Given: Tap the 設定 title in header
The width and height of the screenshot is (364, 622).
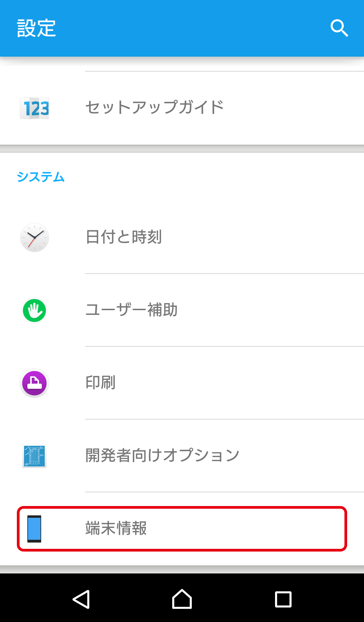Looking at the screenshot, I should [36, 28].
